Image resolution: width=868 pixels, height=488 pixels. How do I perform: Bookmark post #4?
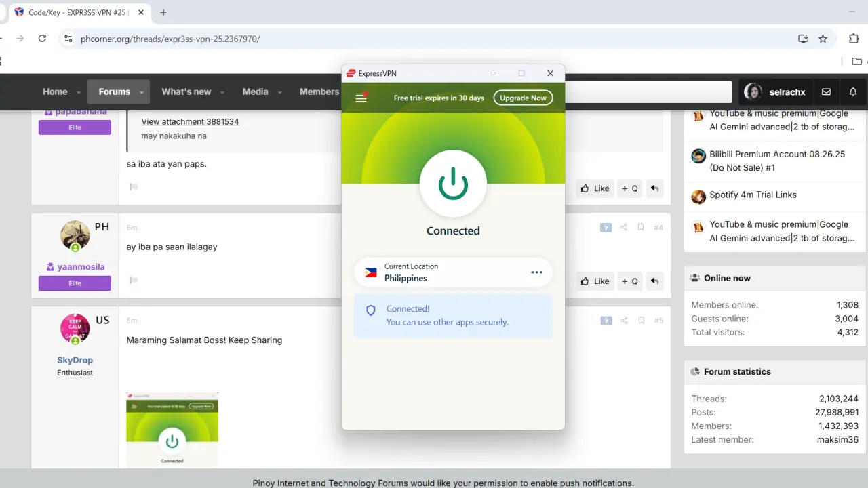coord(641,228)
